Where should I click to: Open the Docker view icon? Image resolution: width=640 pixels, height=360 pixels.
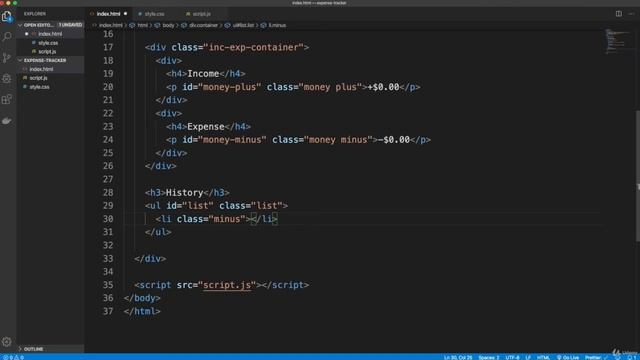[x=7, y=120]
